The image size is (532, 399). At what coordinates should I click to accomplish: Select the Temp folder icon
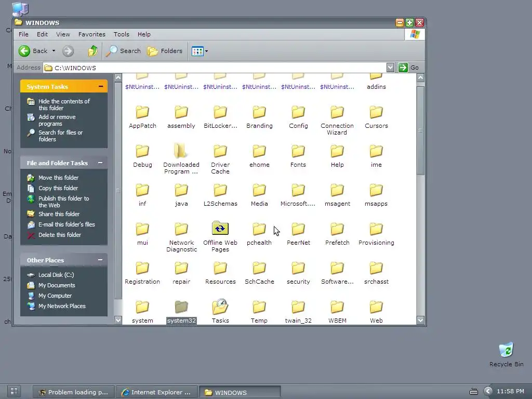pos(259,307)
